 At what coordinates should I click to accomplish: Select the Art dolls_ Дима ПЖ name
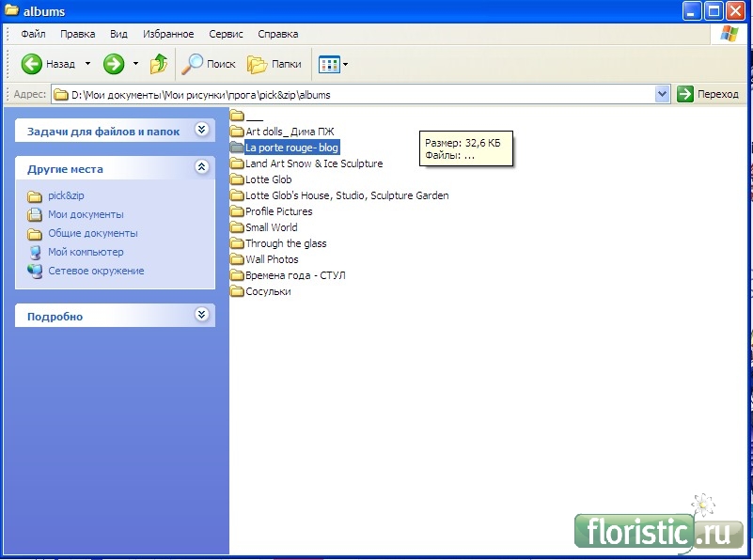pos(290,132)
